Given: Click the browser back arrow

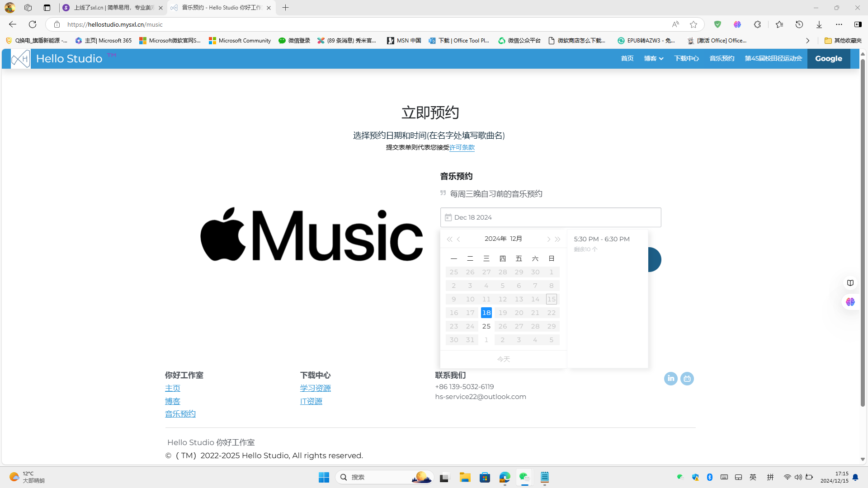Looking at the screenshot, I should click(x=13, y=24).
